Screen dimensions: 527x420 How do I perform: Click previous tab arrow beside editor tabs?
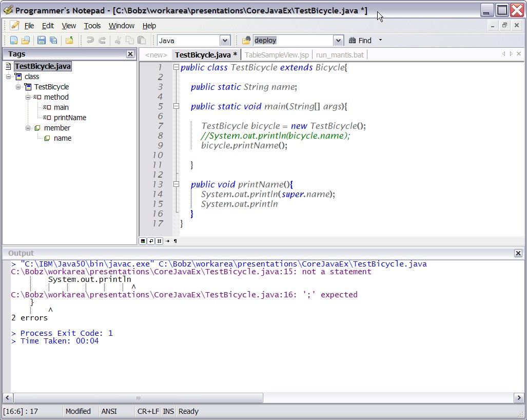(503, 54)
